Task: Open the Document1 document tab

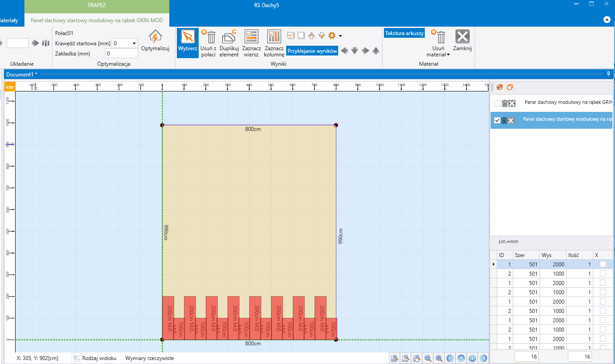Action: (x=22, y=74)
